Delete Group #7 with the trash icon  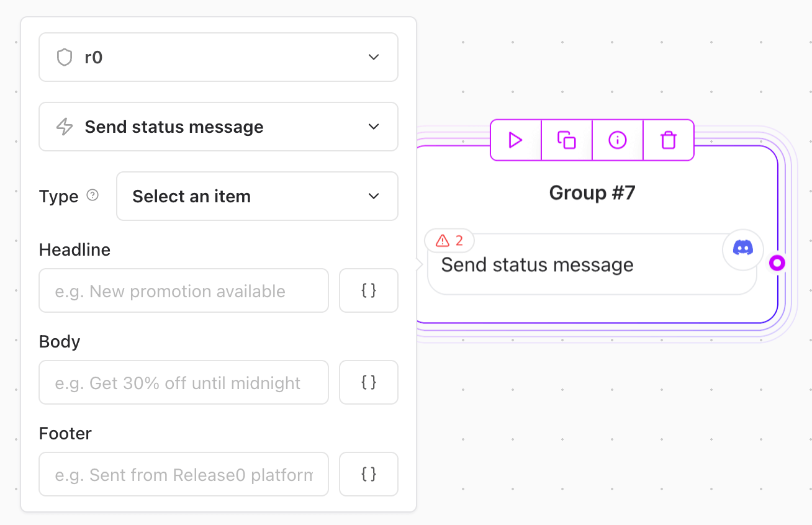(x=668, y=140)
